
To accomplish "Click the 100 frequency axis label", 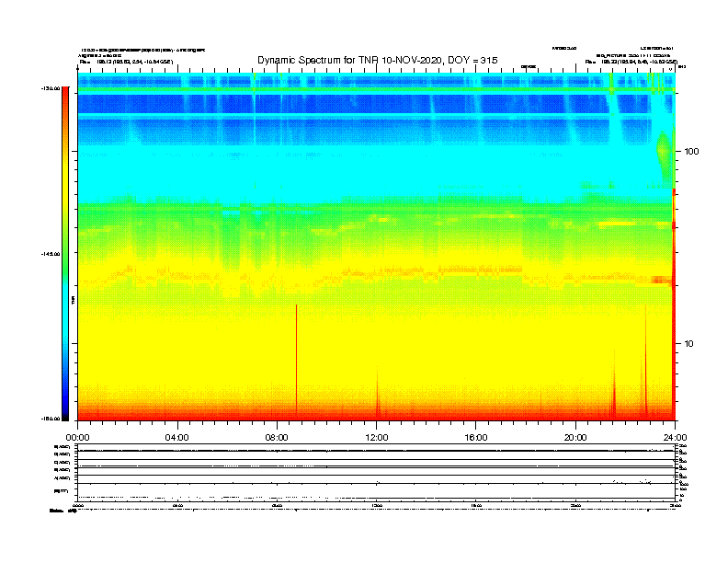I will point(691,152).
